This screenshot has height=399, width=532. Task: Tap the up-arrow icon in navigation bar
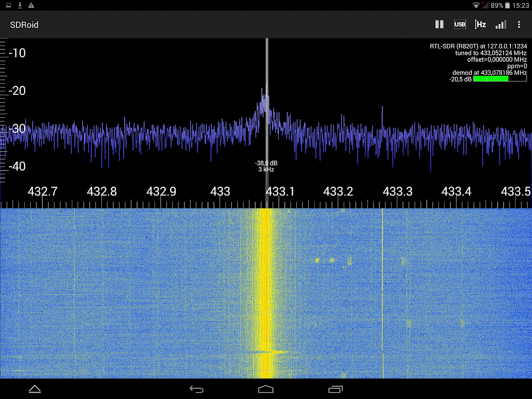[x=35, y=389]
